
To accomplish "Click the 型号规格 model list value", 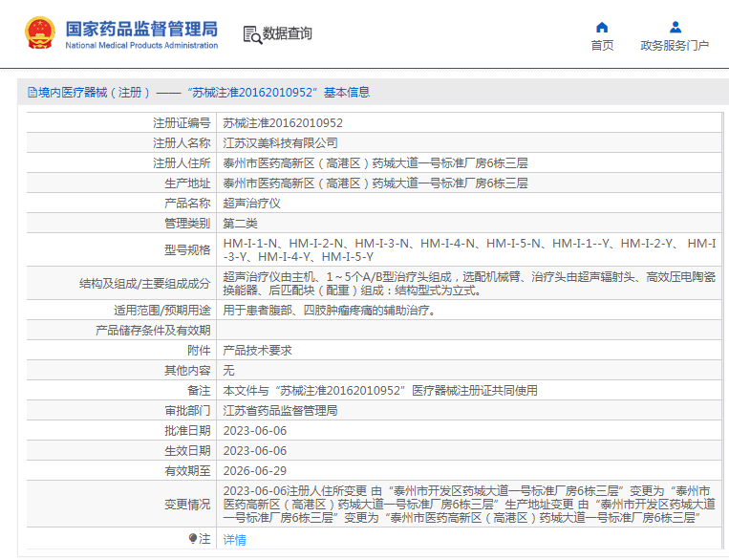I will pos(469,249).
